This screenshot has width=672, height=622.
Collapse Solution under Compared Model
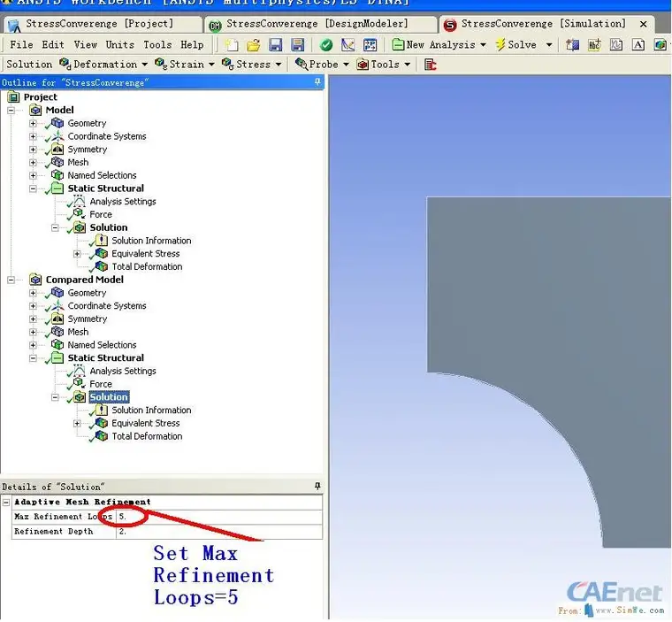[55, 397]
